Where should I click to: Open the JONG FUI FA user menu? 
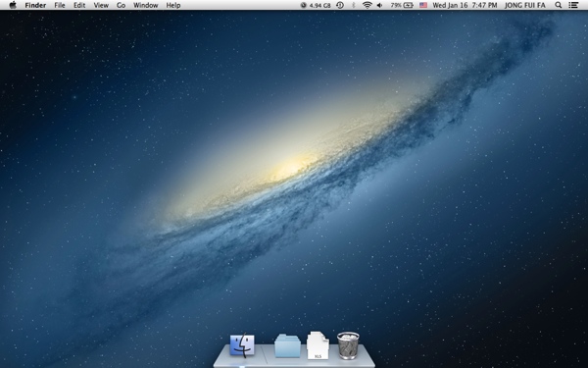pyautogui.click(x=525, y=5)
